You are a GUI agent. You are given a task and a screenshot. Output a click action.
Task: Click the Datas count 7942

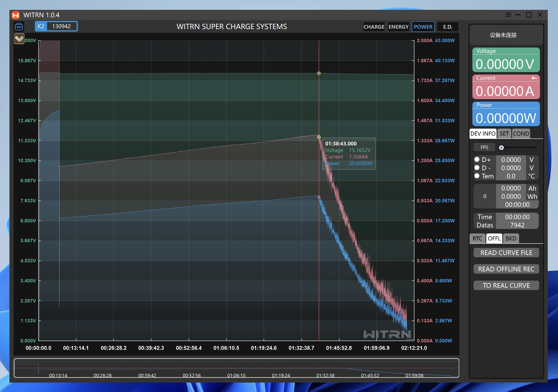[x=517, y=225]
